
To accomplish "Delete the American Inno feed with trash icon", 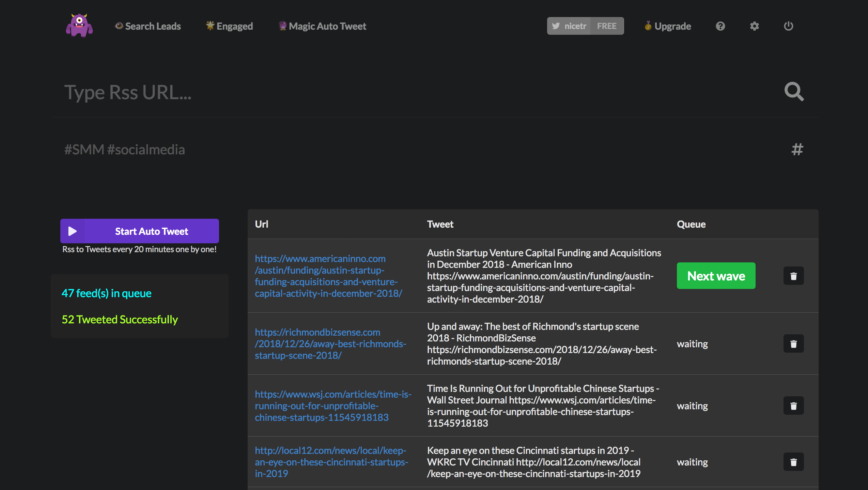I will pyautogui.click(x=793, y=276).
